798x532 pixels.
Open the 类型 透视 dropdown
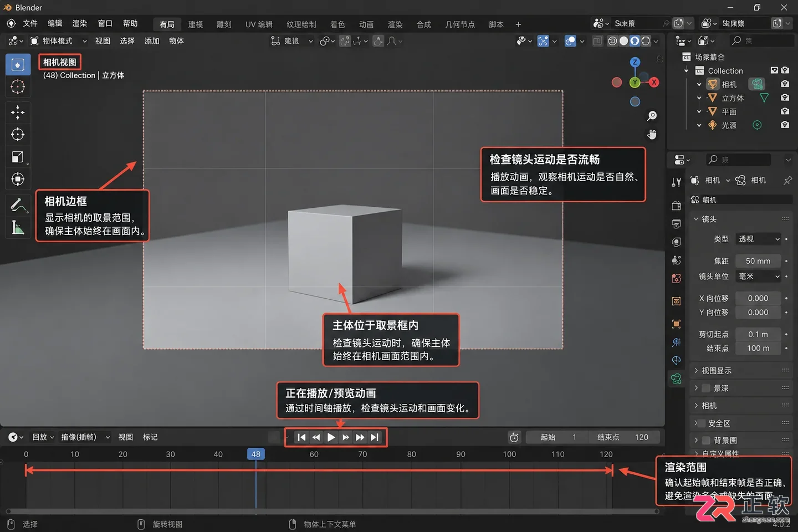pos(759,239)
